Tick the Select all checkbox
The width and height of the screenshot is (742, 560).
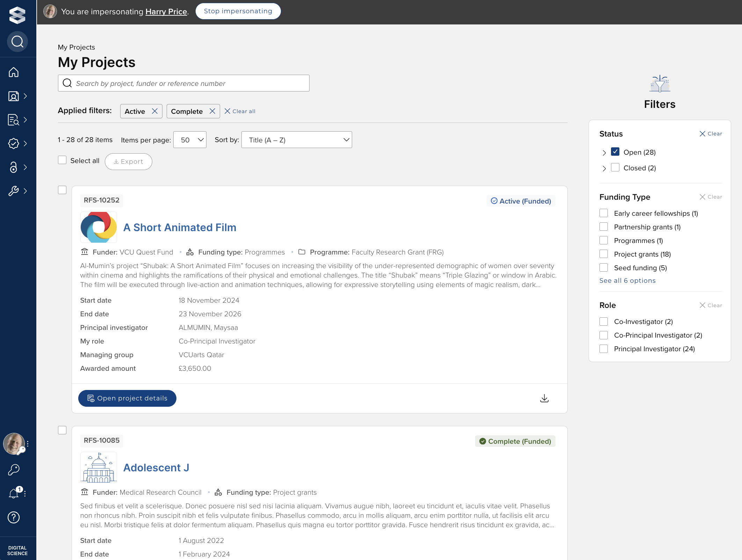[62, 160]
